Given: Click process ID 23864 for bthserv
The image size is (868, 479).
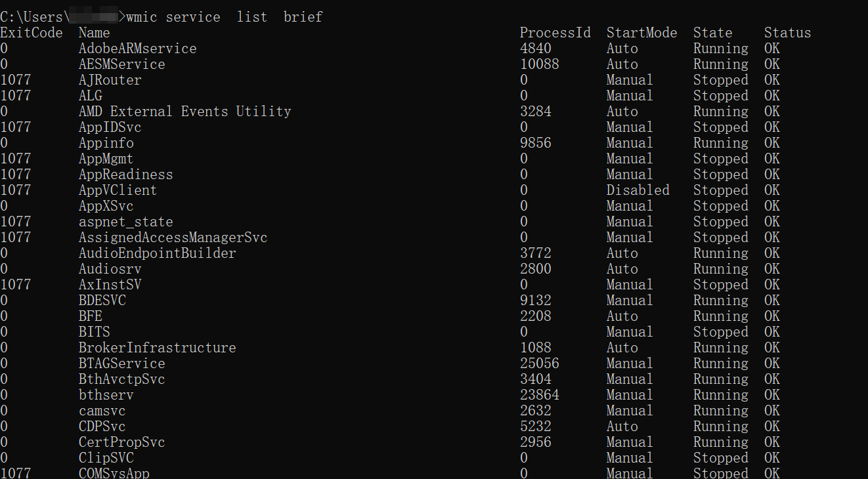Looking at the screenshot, I should pyautogui.click(x=540, y=395).
